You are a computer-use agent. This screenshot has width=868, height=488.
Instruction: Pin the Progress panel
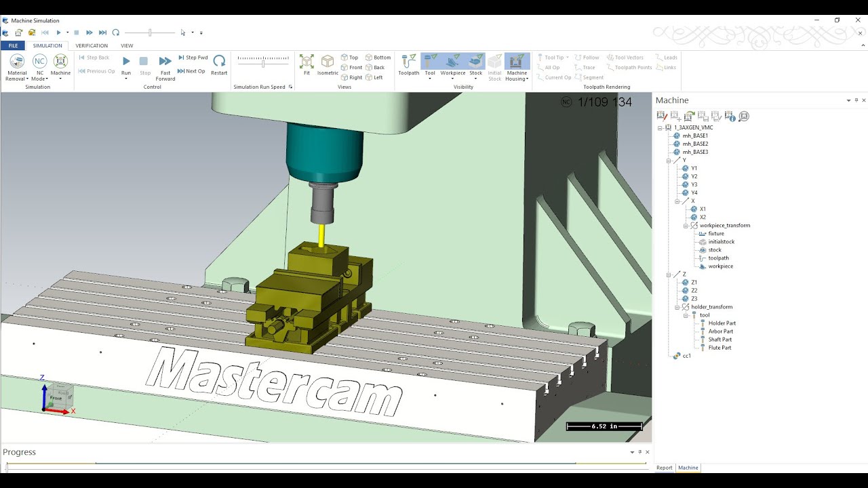click(x=639, y=452)
